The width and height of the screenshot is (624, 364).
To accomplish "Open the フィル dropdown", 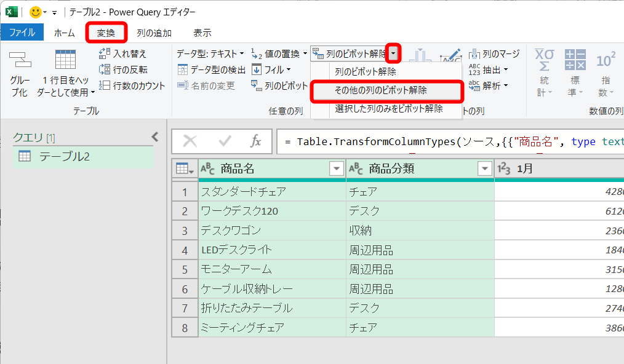I will (271, 69).
